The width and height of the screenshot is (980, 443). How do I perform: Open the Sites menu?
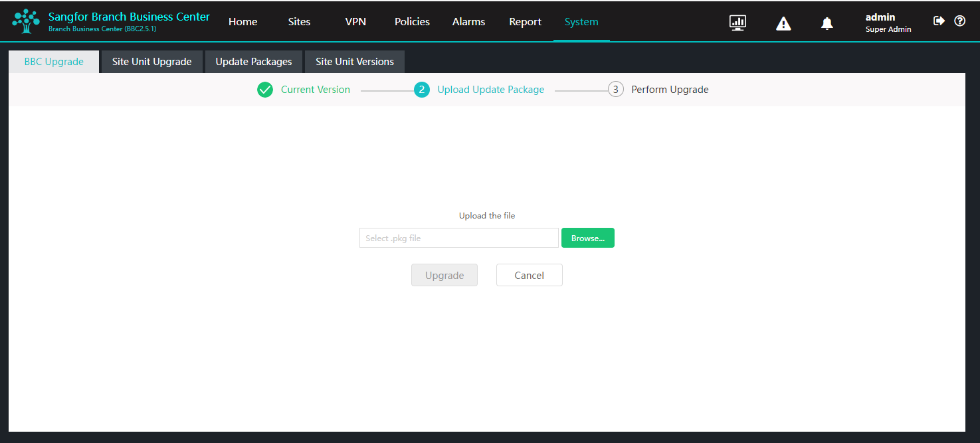pyautogui.click(x=299, y=22)
